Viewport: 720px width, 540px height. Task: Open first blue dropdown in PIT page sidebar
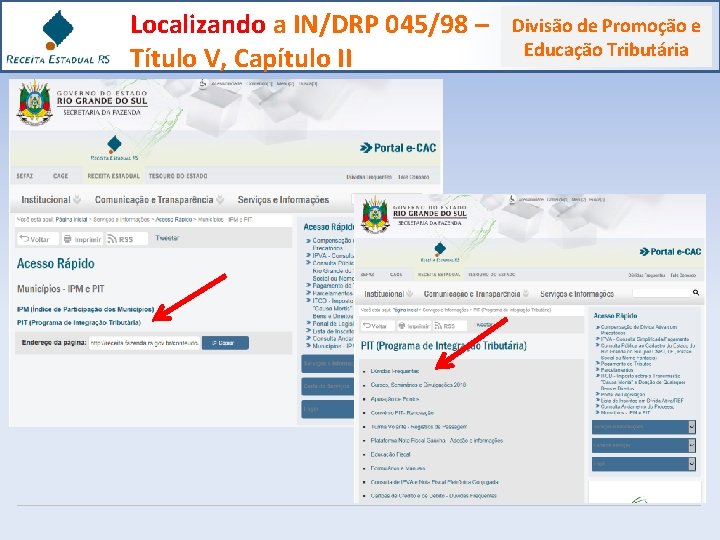pyautogui.click(x=644, y=427)
